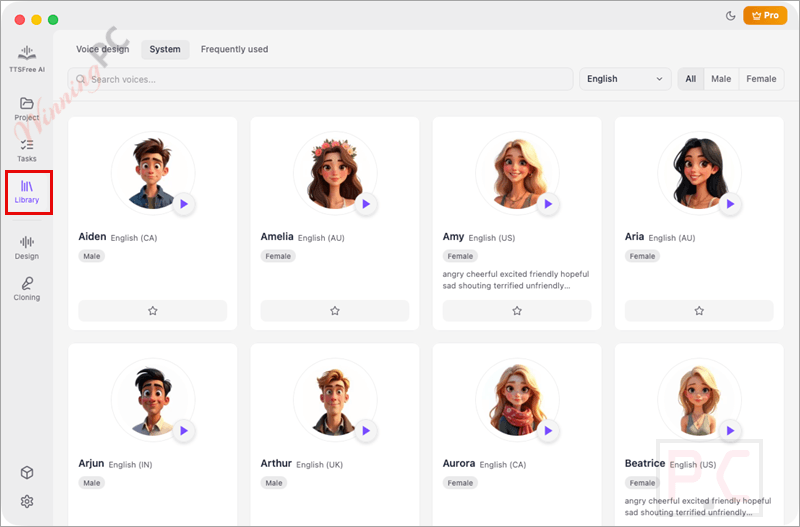Click the English (UK) label on Arthur
Viewport: 800px width, 527px height.
tap(319, 465)
